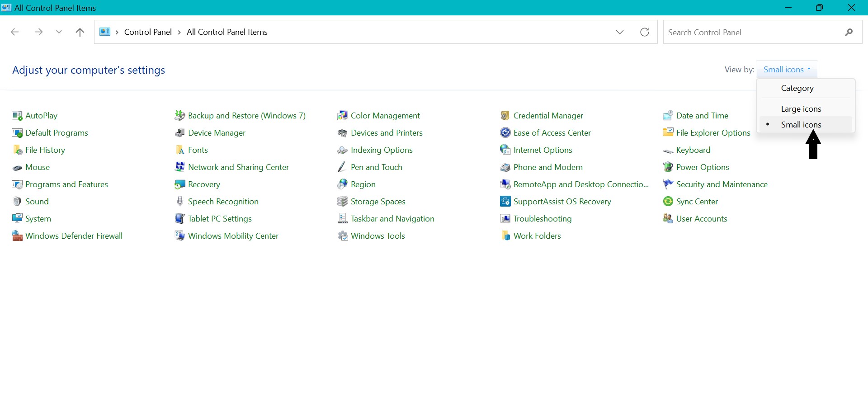Click the Default Programs icon

17,133
